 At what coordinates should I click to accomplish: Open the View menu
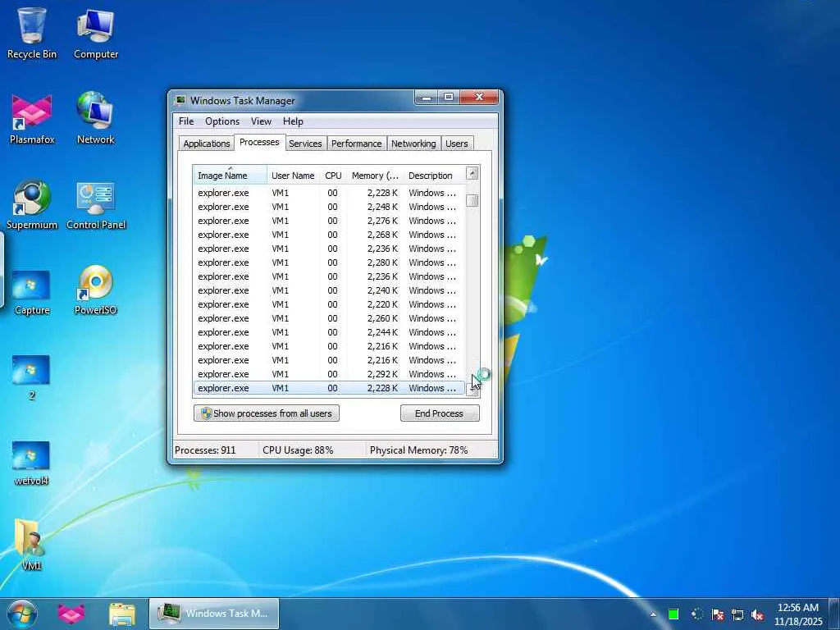tap(261, 121)
